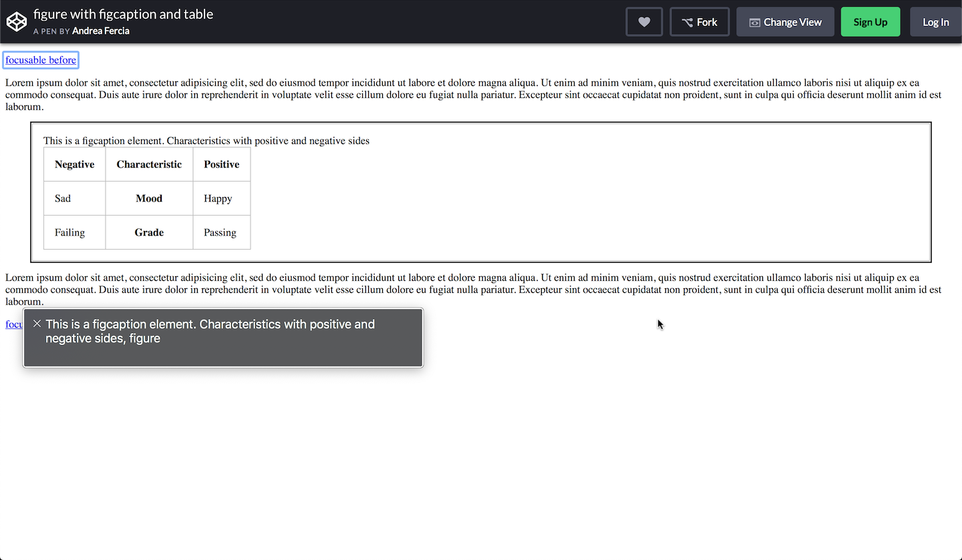Select the 'Grade' row header cell
Image resolution: width=962 pixels, height=560 pixels.
pos(149,232)
